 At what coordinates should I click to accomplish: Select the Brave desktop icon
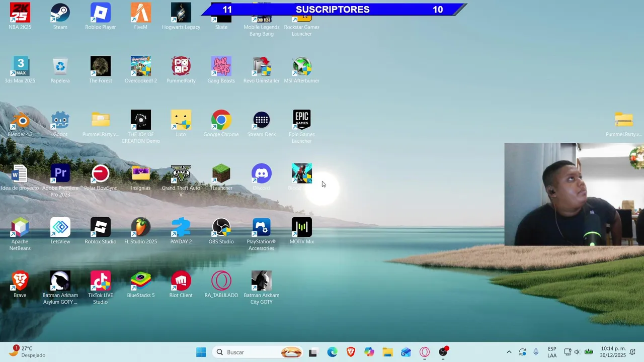coord(20,282)
